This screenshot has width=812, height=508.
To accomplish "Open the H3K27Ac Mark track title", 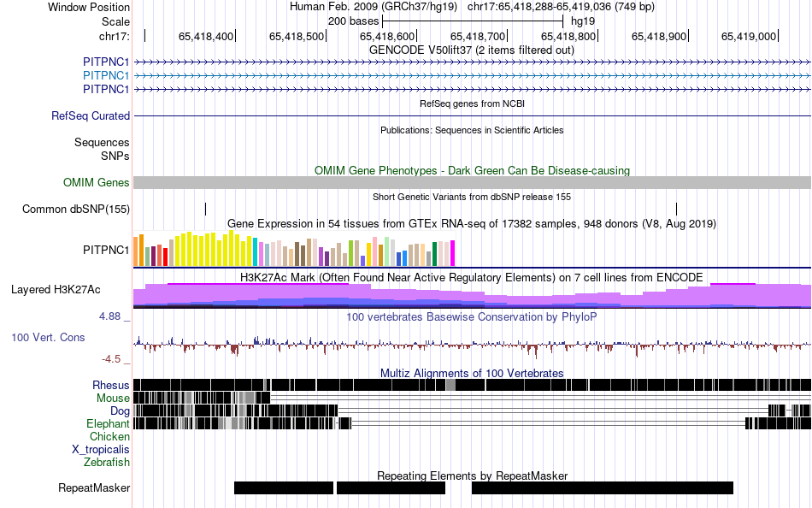I will click(472, 277).
